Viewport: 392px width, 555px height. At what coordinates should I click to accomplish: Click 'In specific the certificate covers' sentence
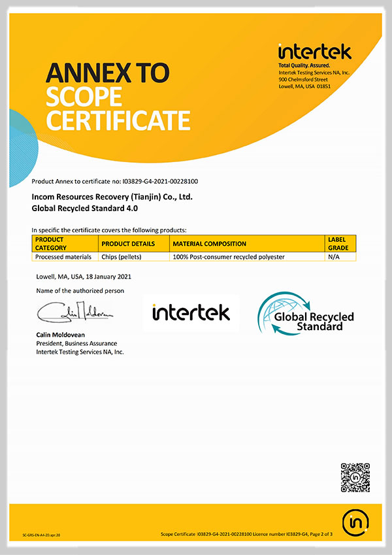pyautogui.click(x=109, y=230)
